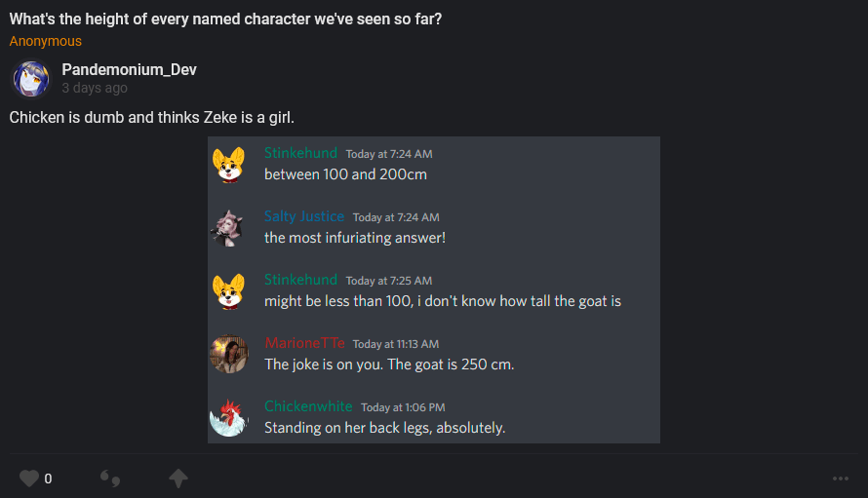Click Salty Justice's avatar in the chat
868x498 pixels.
pos(229,227)
